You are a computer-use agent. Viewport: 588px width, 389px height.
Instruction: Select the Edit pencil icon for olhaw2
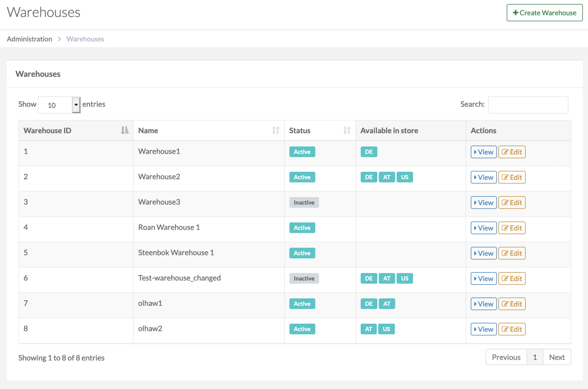(505, 329)
